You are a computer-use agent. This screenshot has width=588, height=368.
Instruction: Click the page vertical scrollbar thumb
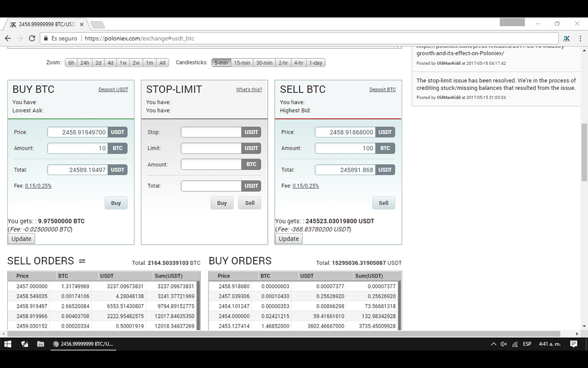click(584, 152)
